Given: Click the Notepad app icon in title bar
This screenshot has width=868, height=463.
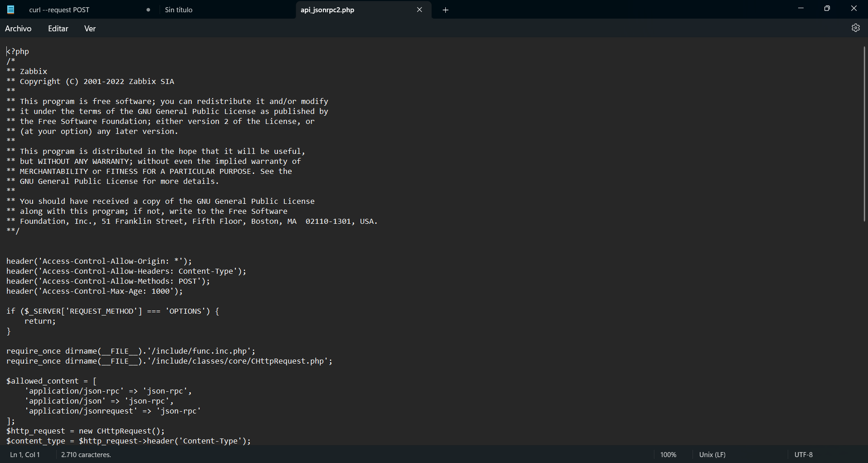Looking at the screenshot, I should click(10, 10).
